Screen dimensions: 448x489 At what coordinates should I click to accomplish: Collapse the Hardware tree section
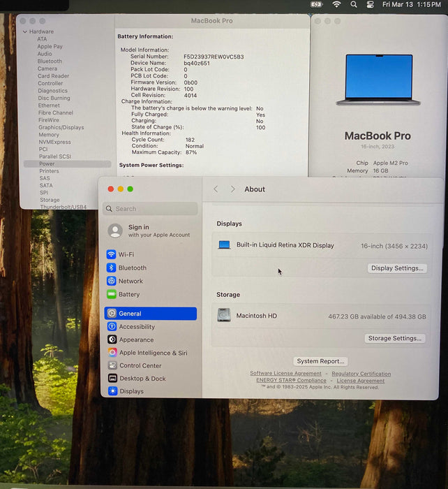(x=25, y=31)
